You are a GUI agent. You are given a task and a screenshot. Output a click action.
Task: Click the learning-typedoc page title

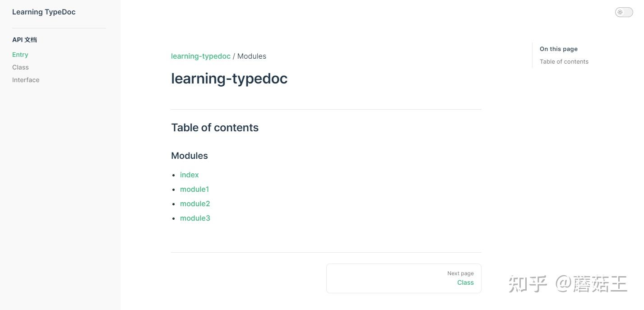(229, 78)
